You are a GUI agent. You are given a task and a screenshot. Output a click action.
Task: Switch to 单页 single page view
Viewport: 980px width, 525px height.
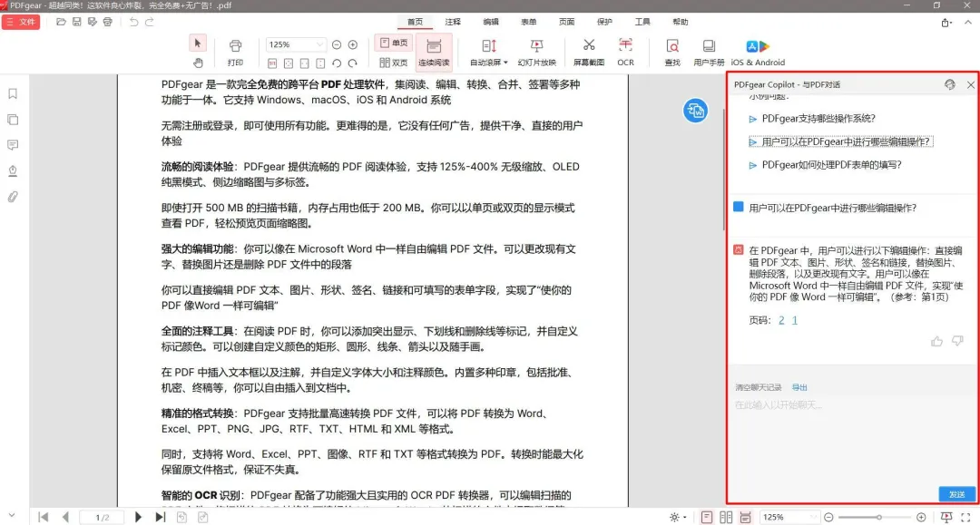click(x=394, y=44)
